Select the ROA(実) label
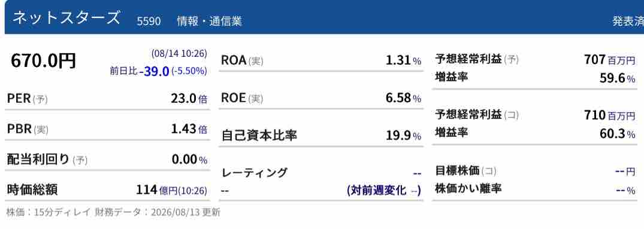The image size is (644, 229). coord(242,60)
